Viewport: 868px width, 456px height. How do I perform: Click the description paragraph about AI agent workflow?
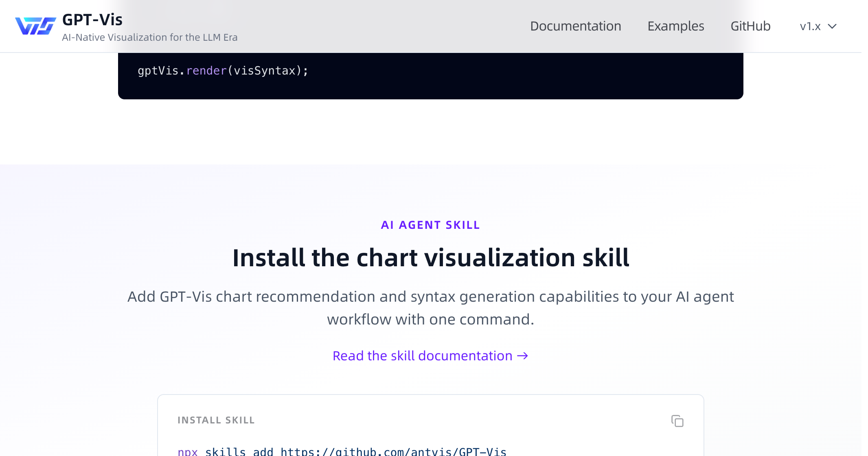(x=431, y=308)
